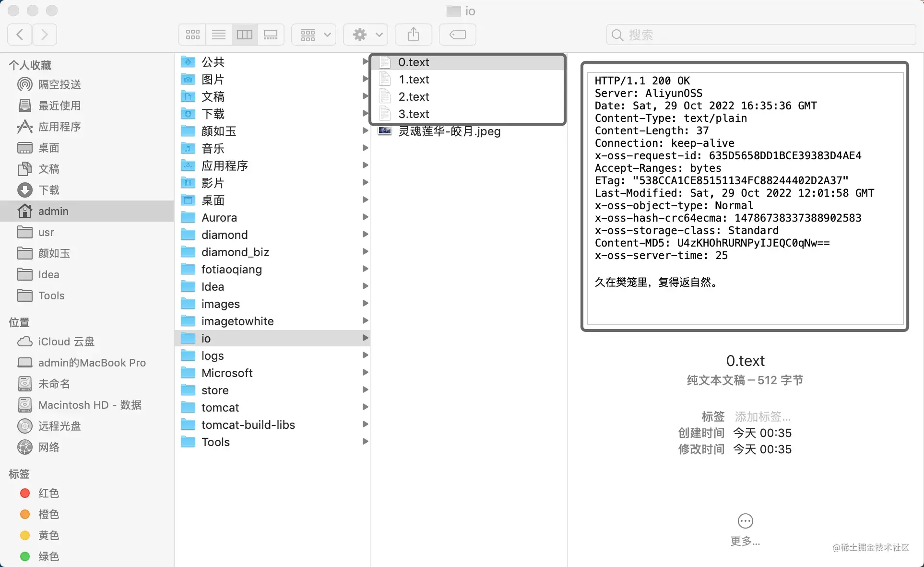Open the grouping options dropdown
The width and height of the screenshot is (924, 567).
click(313, 34)
